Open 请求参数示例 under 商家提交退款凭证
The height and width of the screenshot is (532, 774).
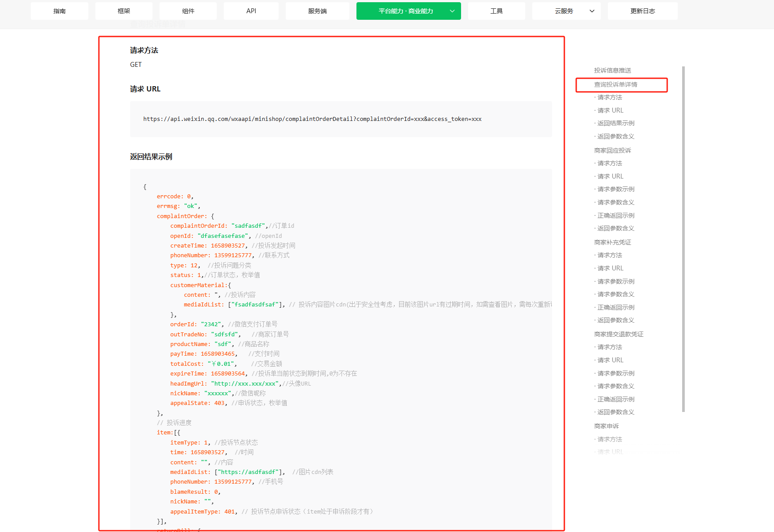(616, 373)
